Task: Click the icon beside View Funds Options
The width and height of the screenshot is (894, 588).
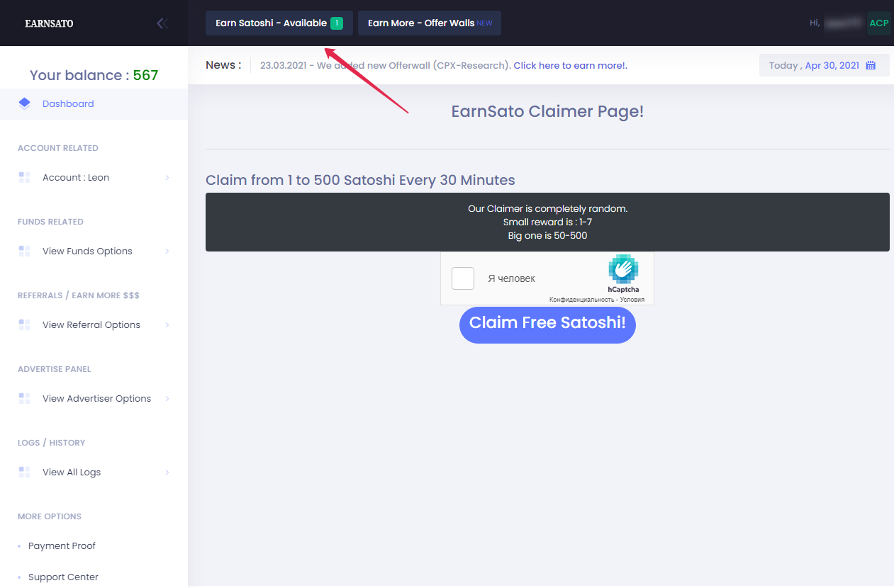Action: pyautogui.click(x=24, y=251)
